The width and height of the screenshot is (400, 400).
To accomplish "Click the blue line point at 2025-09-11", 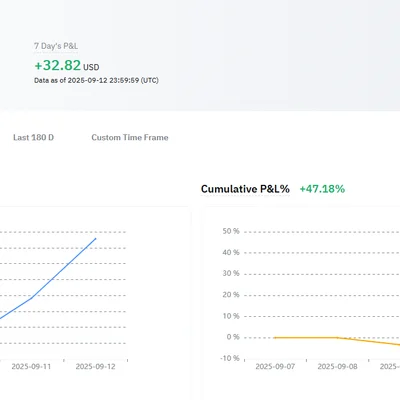I will tap(31, 298).
